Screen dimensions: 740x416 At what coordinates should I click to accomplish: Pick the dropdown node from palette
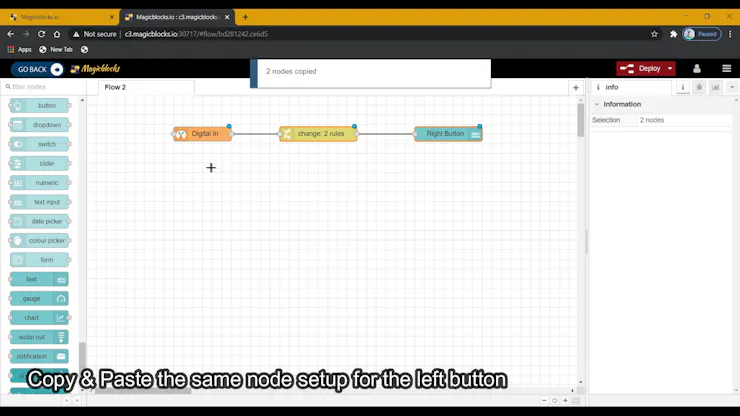[x=40, y=125]
